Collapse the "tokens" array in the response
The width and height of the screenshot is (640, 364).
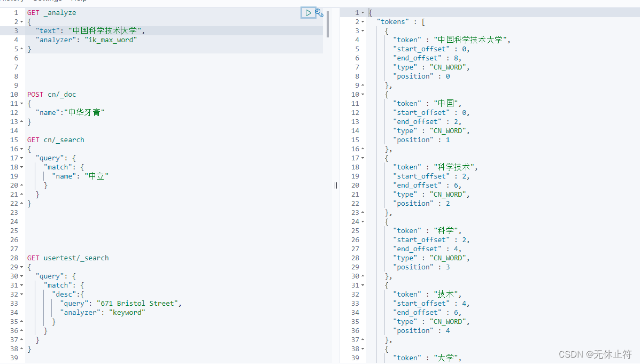pos(363,22)
